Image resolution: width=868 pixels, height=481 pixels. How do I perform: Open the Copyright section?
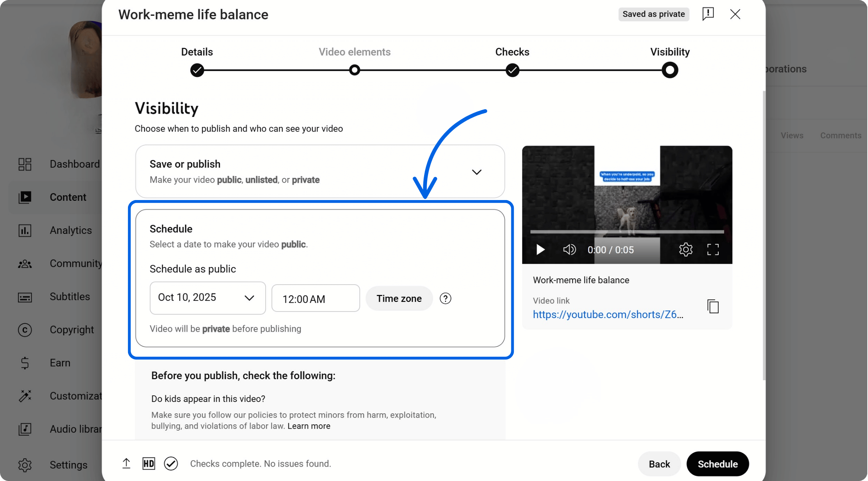(x=25, y=329)
